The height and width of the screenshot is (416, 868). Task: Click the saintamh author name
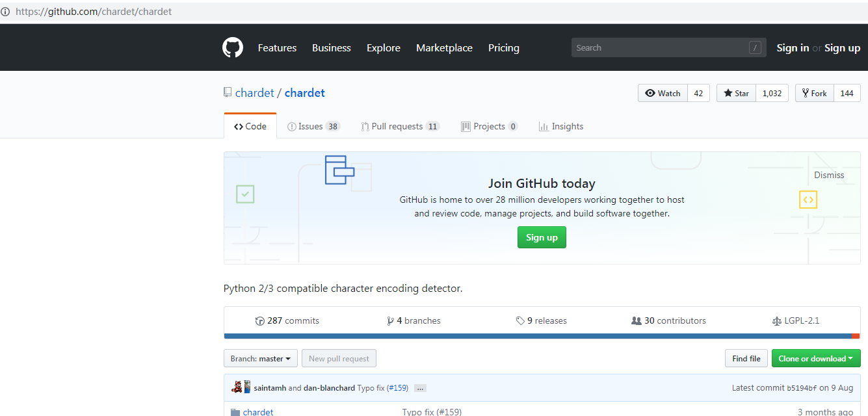pos(270,388)
